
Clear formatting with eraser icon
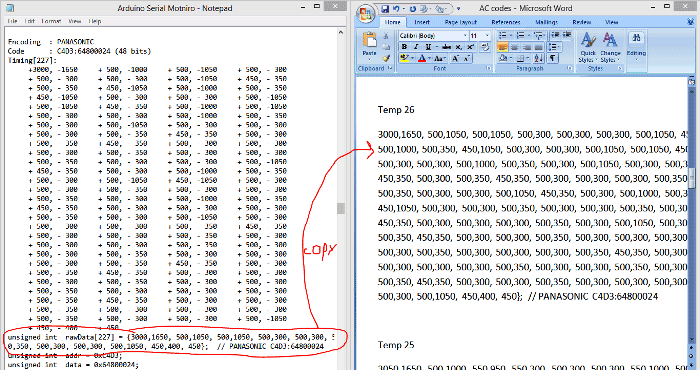(485, 47)
